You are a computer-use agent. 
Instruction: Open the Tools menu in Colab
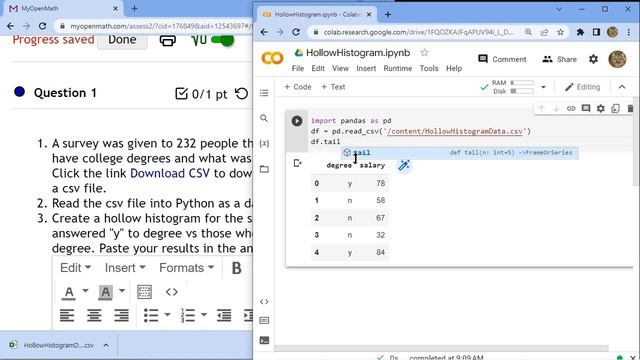coord(429,69)
